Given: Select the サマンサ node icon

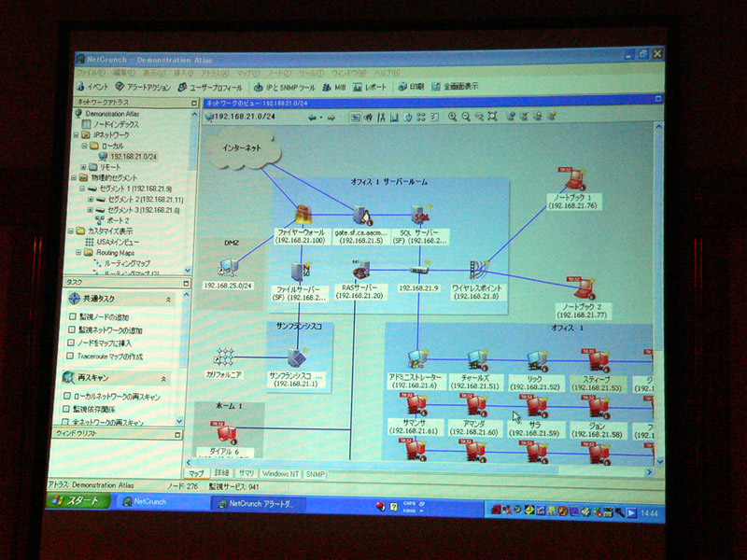Looking at the screenshot, I should (x=416, y=404).
